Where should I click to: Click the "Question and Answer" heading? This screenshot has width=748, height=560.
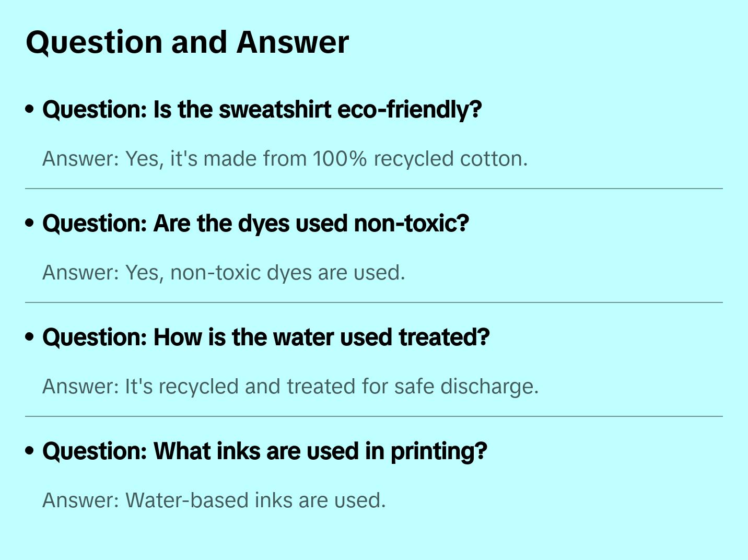[187, 42]
